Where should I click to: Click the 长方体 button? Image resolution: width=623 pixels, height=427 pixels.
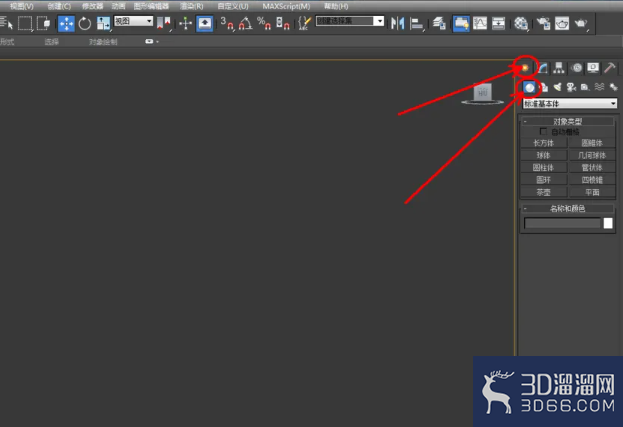(x=544, y=143)
